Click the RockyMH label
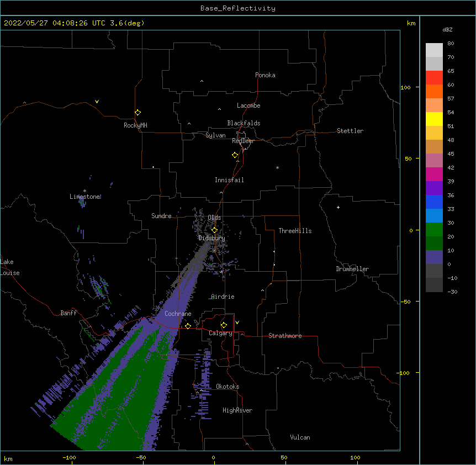 click(x=135, y=125)
